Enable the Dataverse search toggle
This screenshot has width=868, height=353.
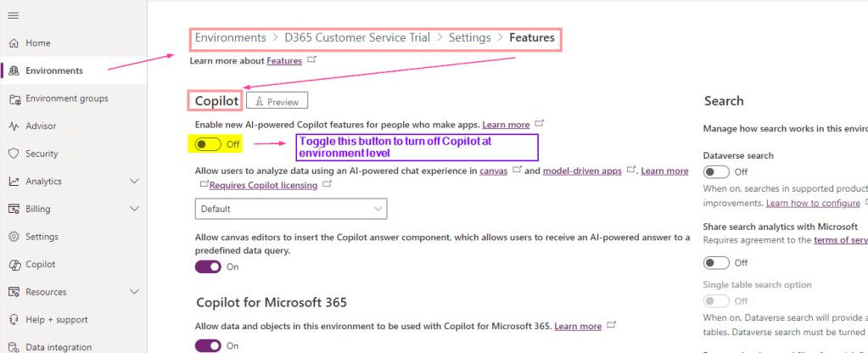(x=717, y=171)
